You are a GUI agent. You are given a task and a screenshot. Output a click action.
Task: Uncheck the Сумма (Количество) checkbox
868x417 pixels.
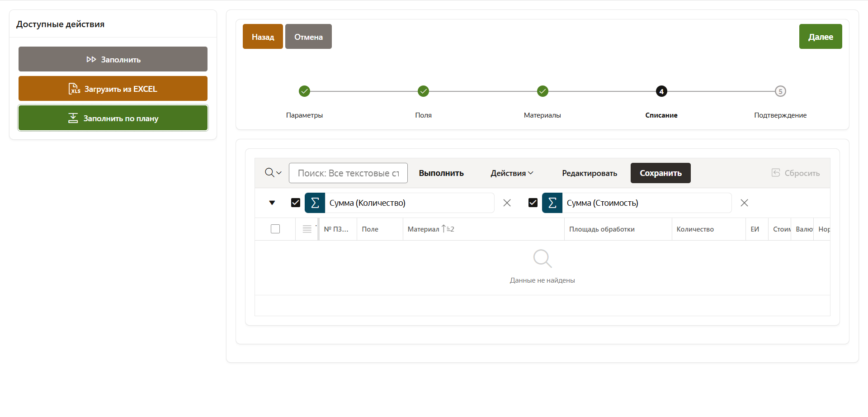296,203
